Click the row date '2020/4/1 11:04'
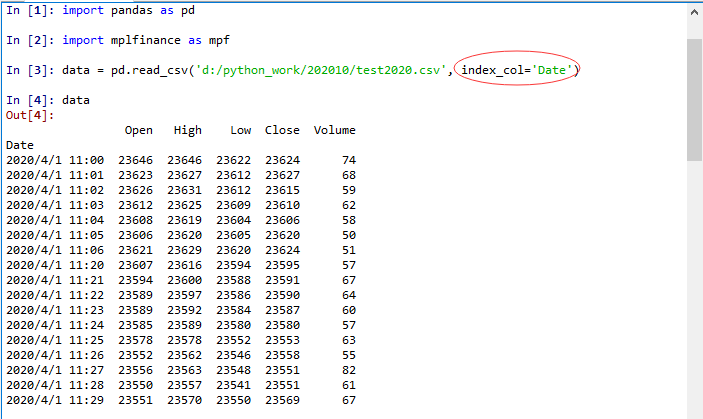The height and width of the screenshot is (419, 703). (55, 220)
